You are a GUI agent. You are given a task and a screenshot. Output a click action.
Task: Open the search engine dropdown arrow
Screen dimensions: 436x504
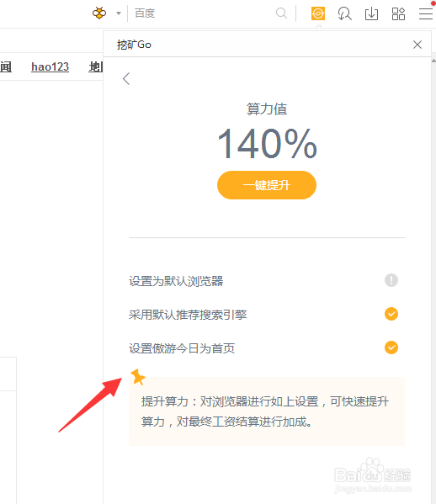pyautogui.click(x=119, y=13)
